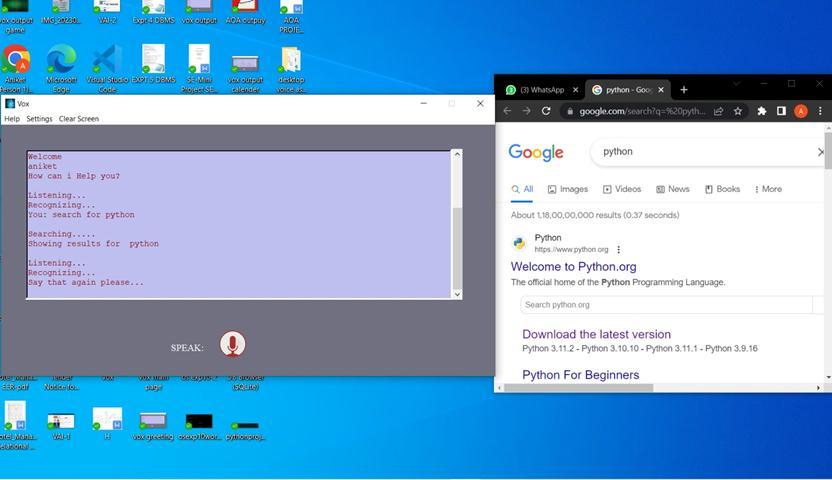Click the padlock site info icon
This screenshot has height=480, width=832.
pos(570,111)
